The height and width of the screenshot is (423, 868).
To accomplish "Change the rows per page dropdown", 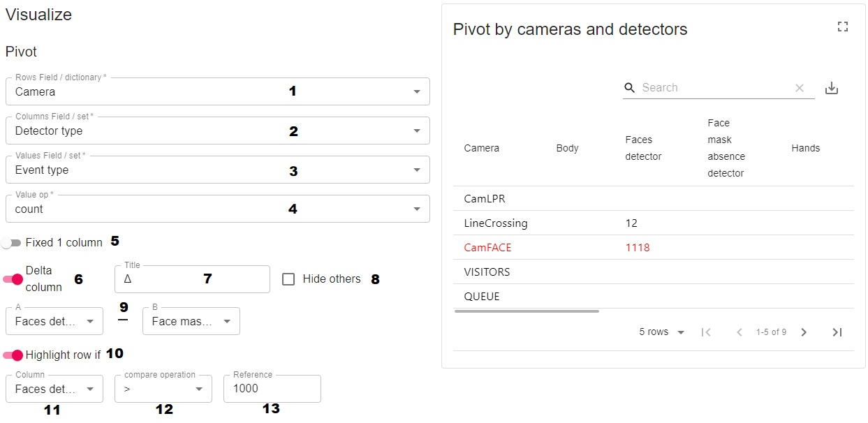I will tap(661, 332).
